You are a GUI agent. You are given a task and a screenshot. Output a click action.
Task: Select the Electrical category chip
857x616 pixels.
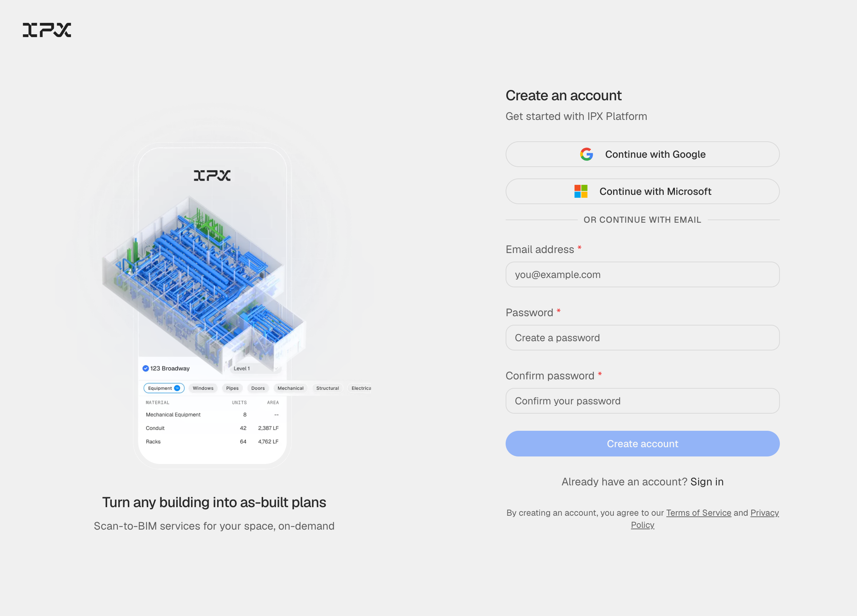[359, 388]
